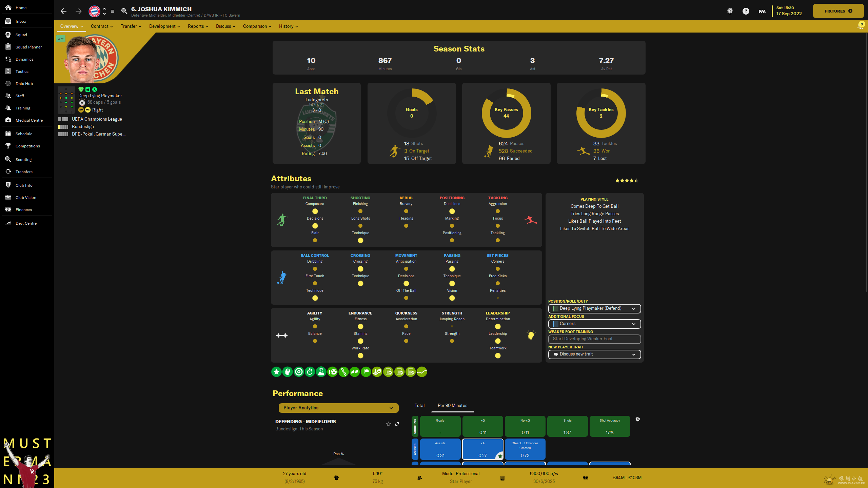Open the hamburger list menu beside badge
The height and width of the screenshot is (488, 868).
tap(113, 11)
